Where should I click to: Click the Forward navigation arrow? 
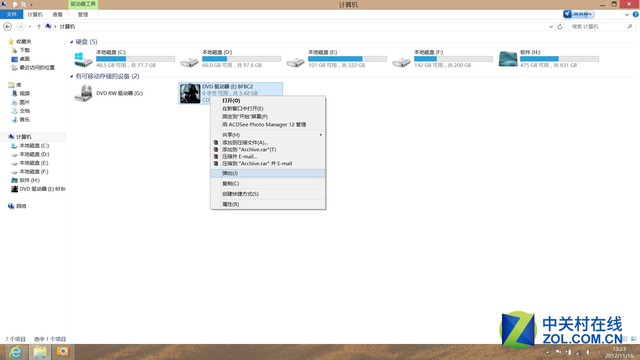tap(20, 27)
